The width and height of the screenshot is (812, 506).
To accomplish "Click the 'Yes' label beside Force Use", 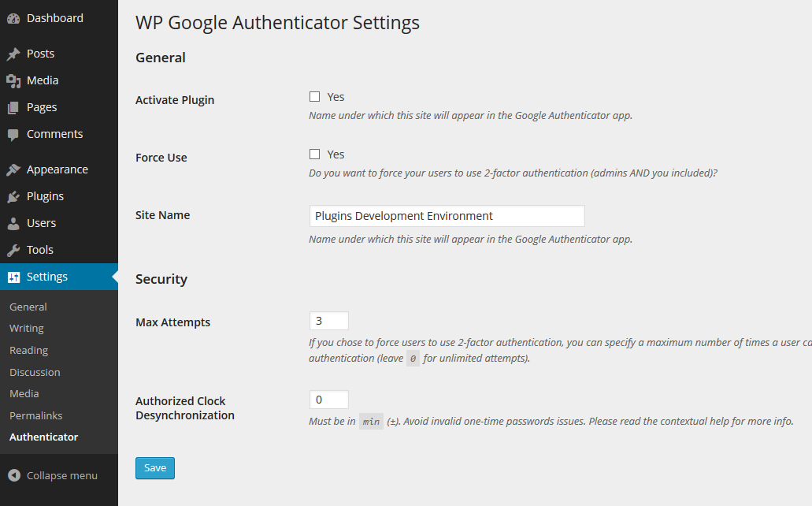I will 336,154.
